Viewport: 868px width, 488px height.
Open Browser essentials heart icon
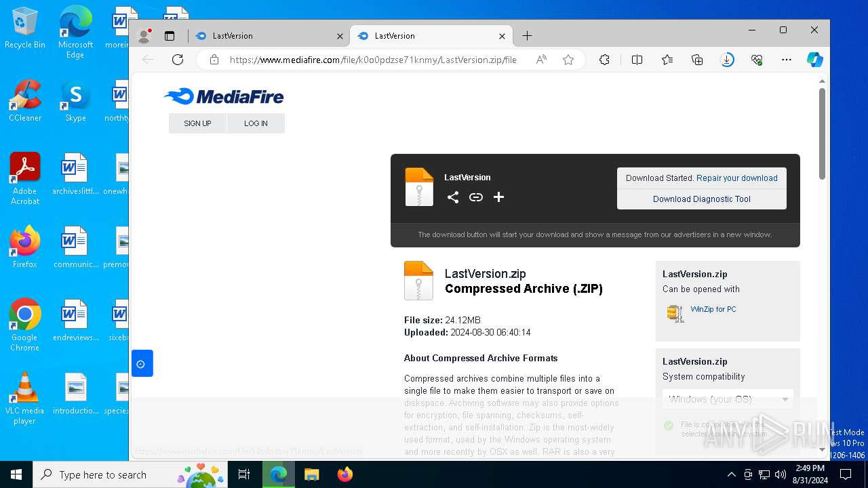click(x=757, y=60)
